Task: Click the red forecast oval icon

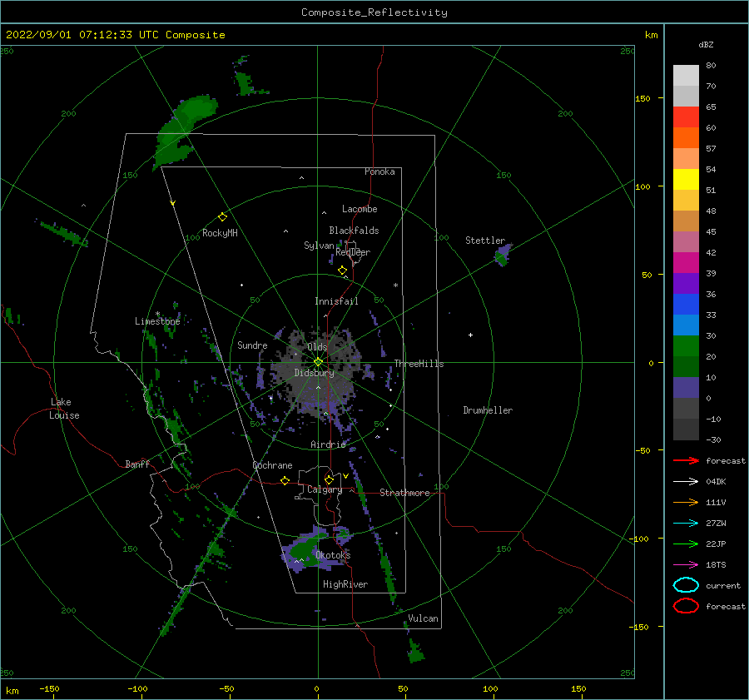Action: point(686,606)
